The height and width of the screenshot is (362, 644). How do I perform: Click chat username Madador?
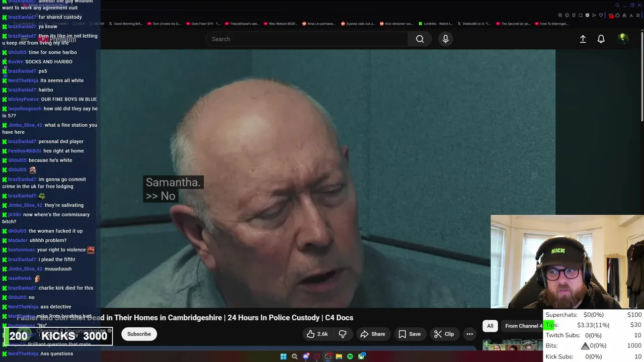[x=18, y=240]
